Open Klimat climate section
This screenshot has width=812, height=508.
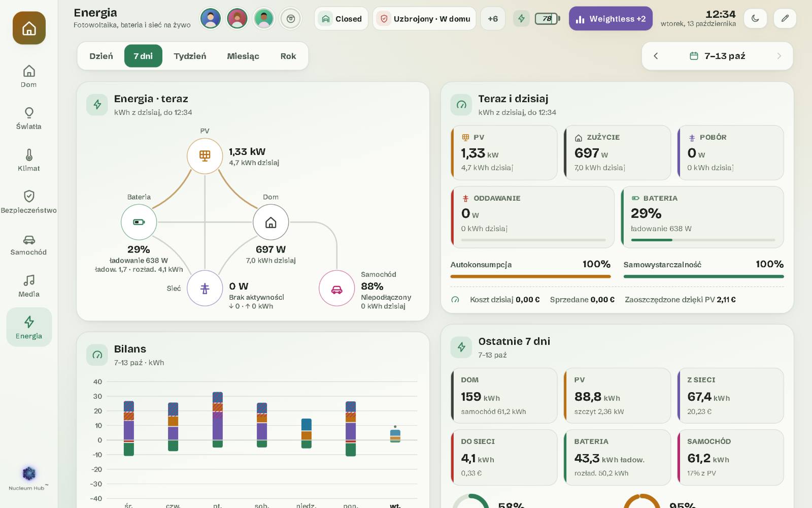click(x=29, y=160)
